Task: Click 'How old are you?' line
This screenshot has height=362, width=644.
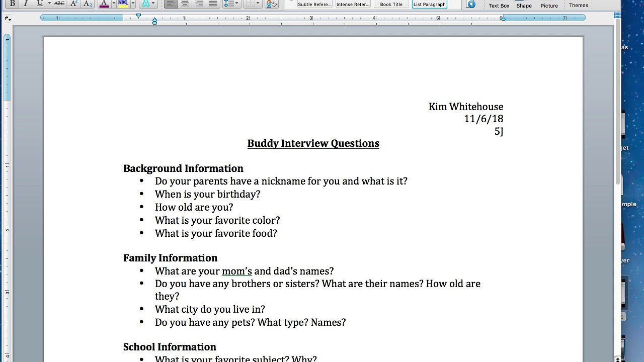Action: pyautogui.click(x=194, y=207)
